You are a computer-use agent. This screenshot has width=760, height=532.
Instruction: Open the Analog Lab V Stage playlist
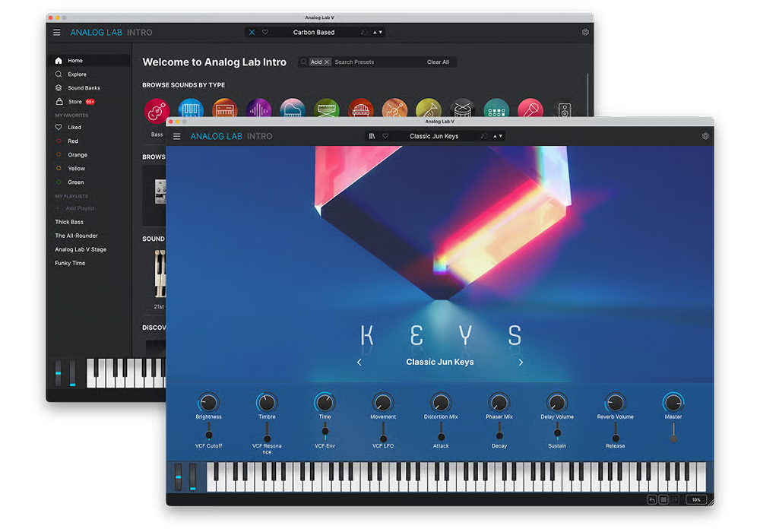click(81, 249)
